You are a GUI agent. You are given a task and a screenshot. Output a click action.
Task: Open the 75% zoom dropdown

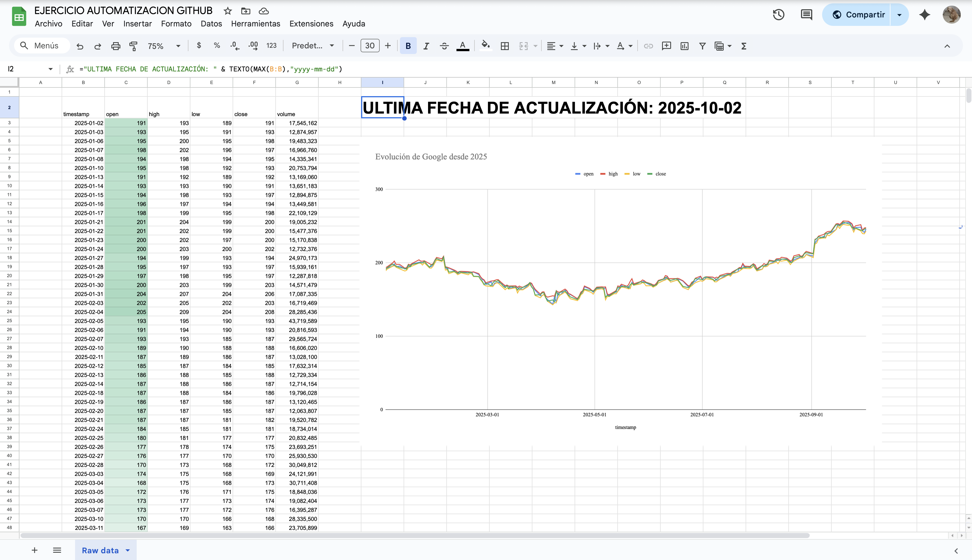tap(163, 46)
